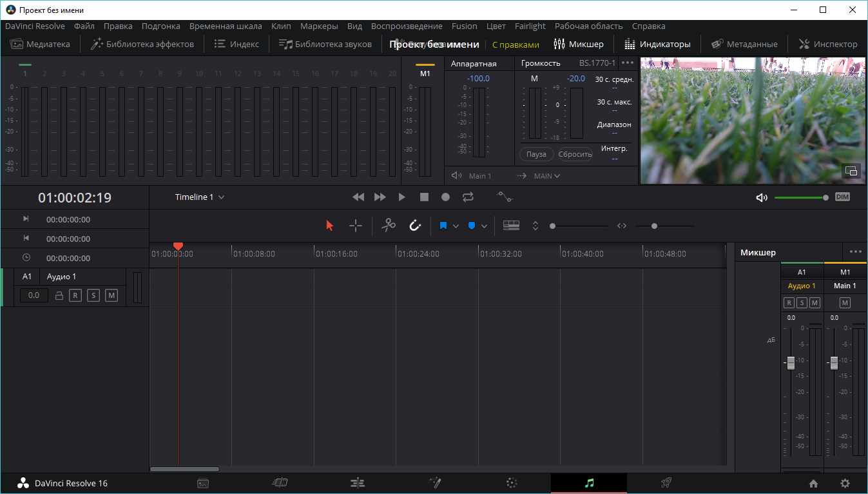Click the A1 volume field showing 0.0
868x494 pixels.
point(34,295)
